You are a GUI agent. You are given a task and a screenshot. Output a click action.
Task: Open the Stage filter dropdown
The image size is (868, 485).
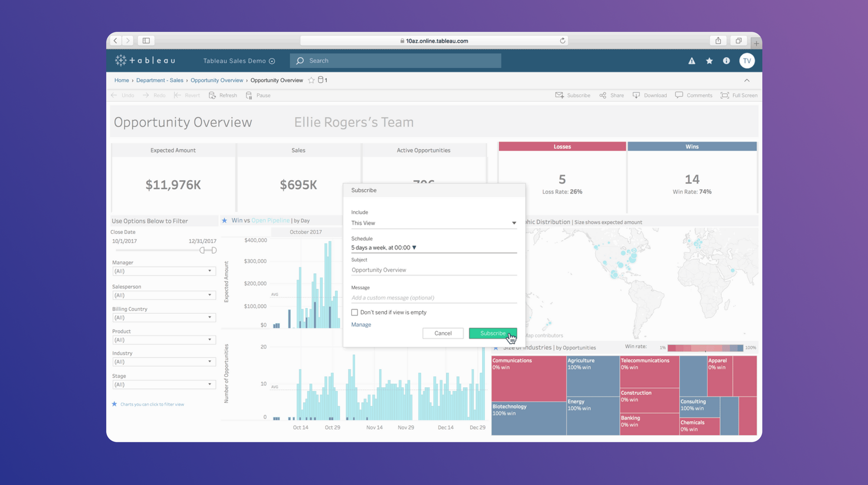click(164, 385)
